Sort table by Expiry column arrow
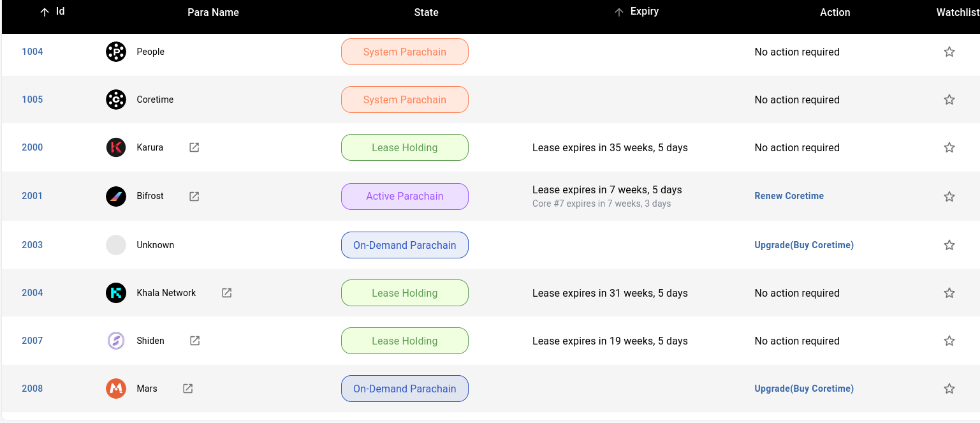This screenshot has height=423, width=980. [619, 12]
